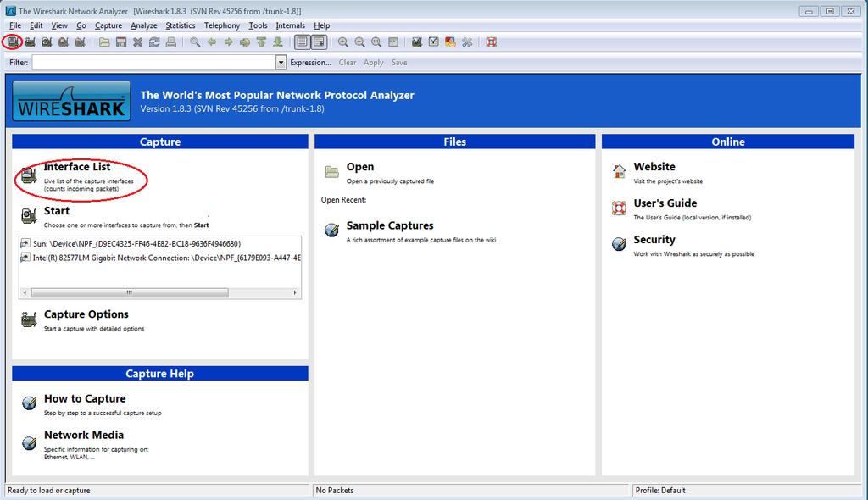Click the Clear filter button

tap(348, 63)
